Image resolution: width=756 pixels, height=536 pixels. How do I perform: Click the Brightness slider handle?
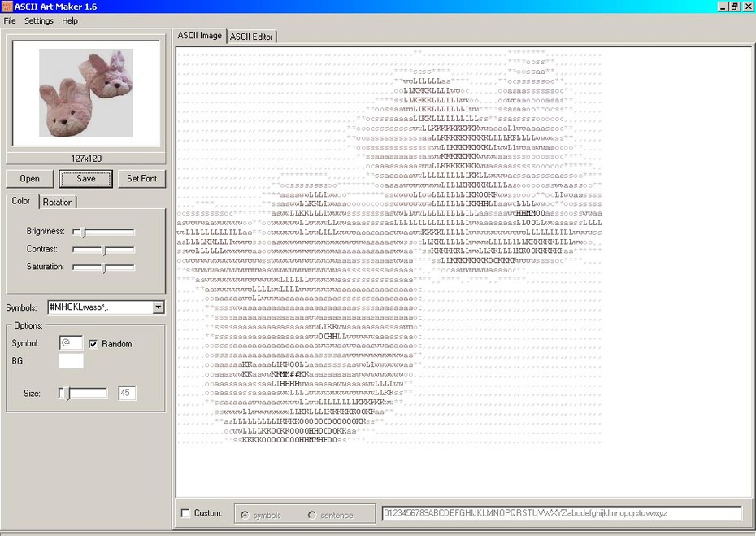coord(83,232)
